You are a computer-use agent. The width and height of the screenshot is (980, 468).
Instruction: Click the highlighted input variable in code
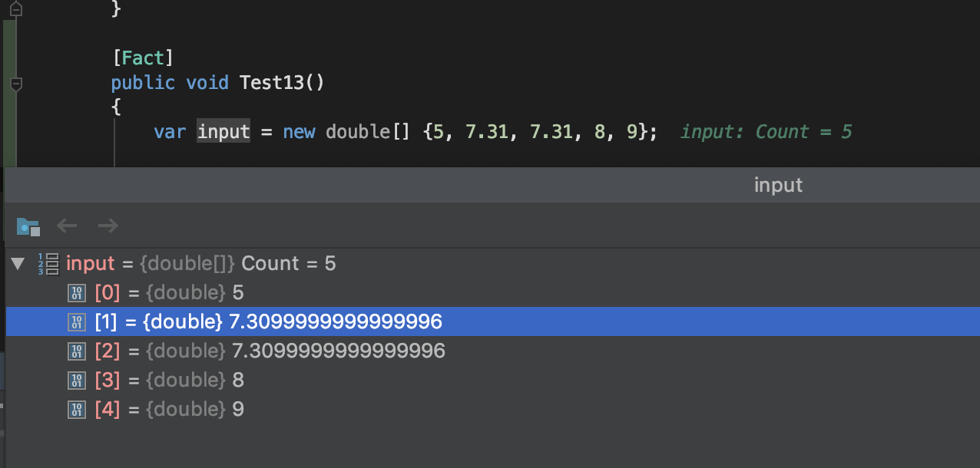[223, 131]
